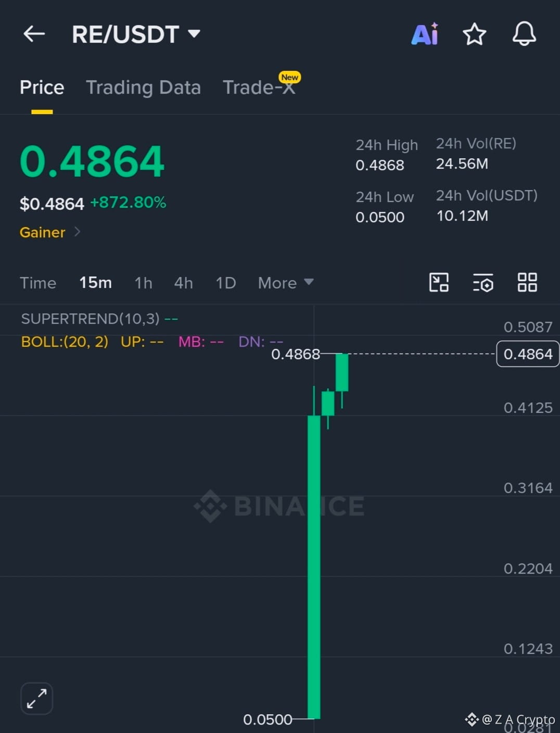Open price alert bell icon

click(524, 34)
